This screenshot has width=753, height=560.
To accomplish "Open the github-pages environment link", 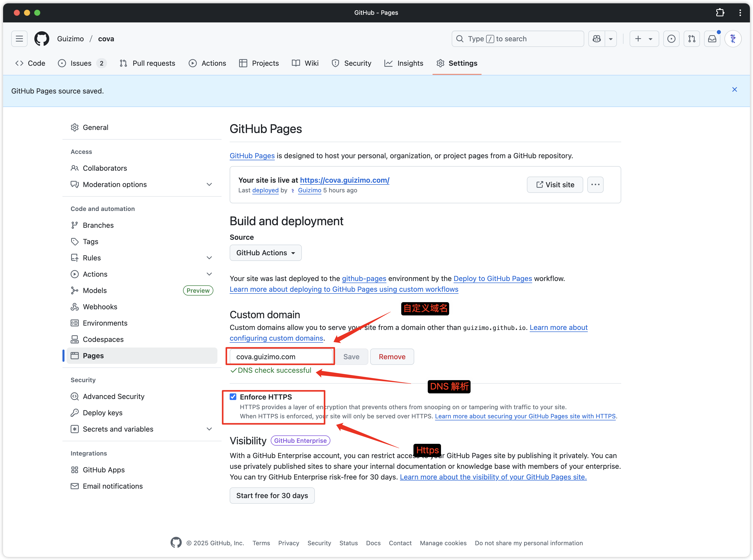I will (364, 279).
